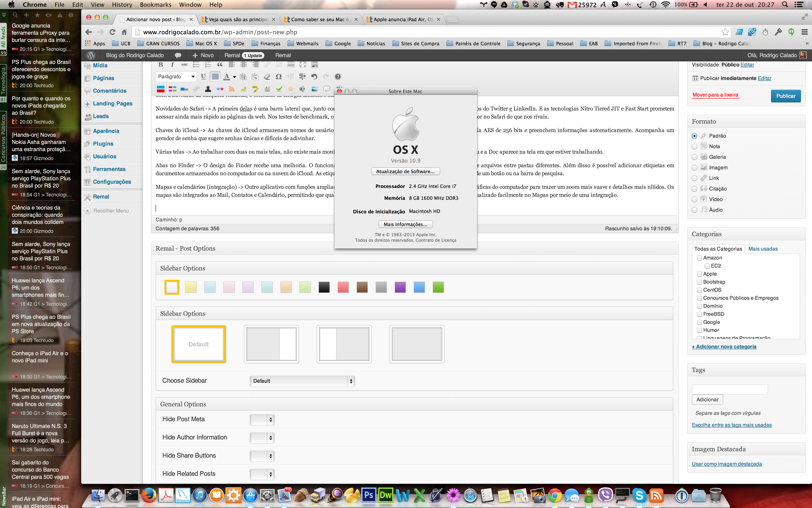Insert the RSS shortcode icon
This screenshot has height=508, width=812.
pos(232,89)
